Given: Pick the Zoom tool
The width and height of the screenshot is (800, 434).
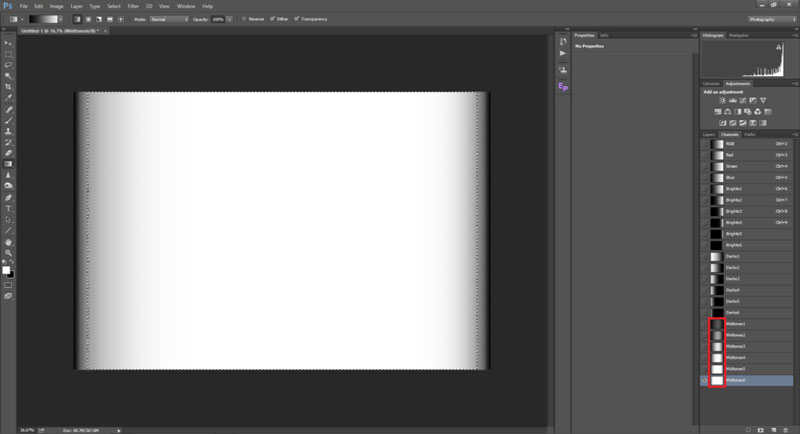Looking at the screenshot, I should coord(9,253).
